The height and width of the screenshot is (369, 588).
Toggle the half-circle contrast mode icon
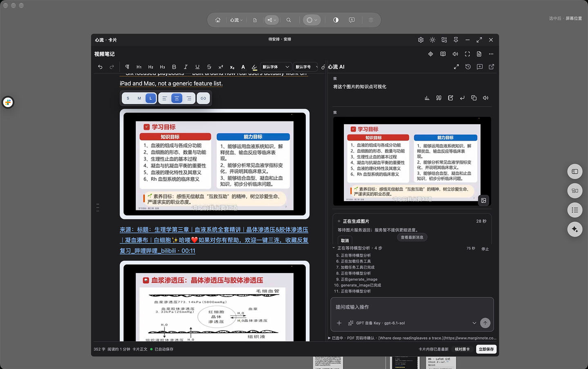pyautogui.click(x=336, y=20)
